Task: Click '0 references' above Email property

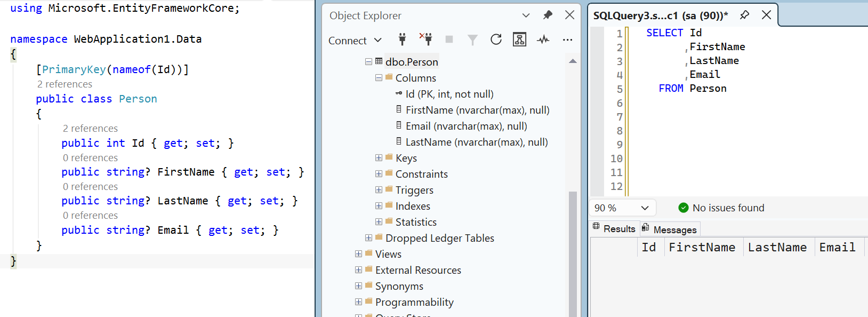Action: 90,216
